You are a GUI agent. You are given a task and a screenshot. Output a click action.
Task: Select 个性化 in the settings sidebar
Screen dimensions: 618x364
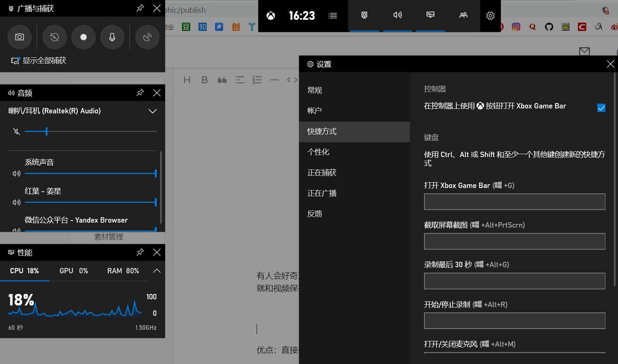pyautogui.click(x=318, y=152)
